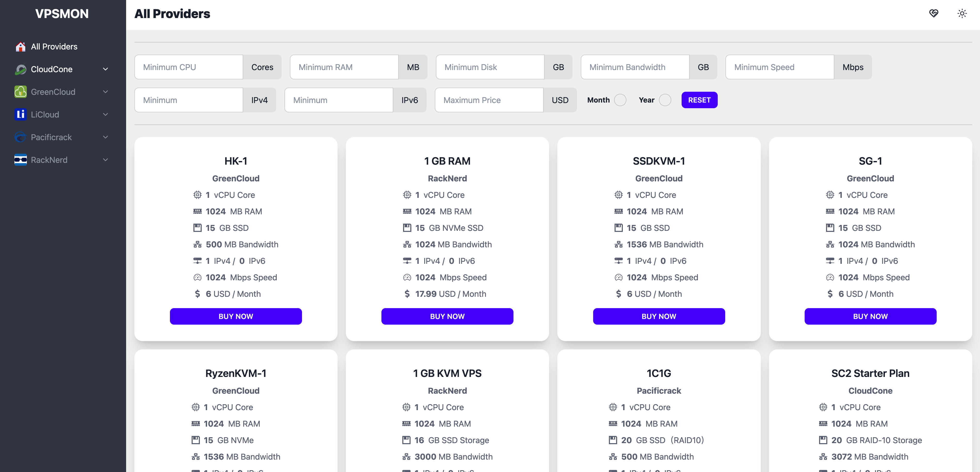
Task: Expand the CloudCone sidebar chevron
Action: point(105,69)
